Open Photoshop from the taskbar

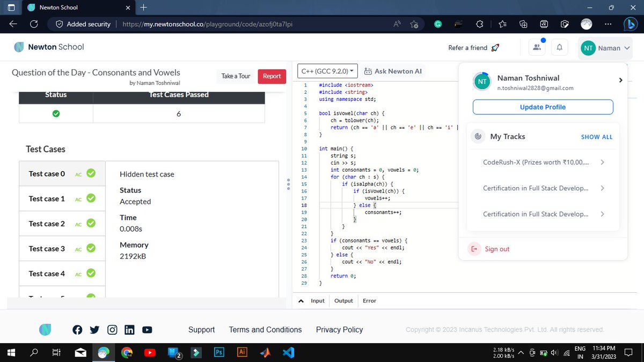click(218, 352)
